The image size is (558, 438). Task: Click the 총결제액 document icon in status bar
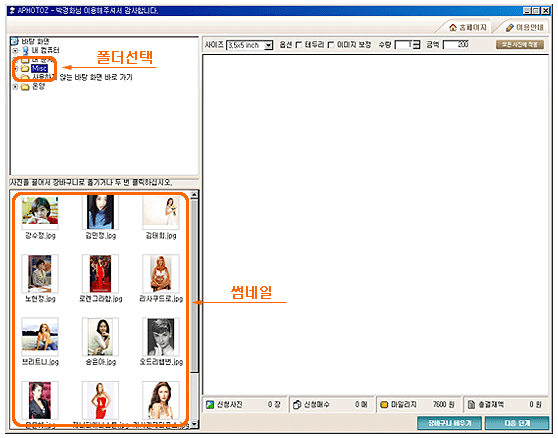click(x=471, y=405)
